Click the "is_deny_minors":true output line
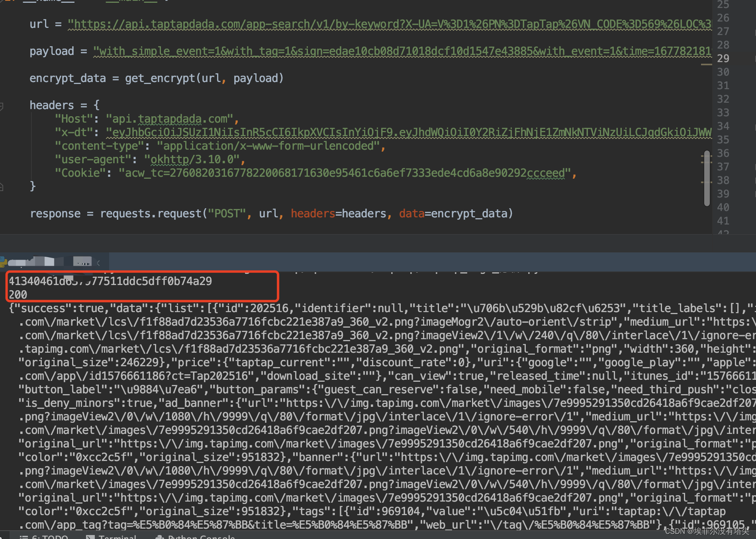 pos(387,403)
